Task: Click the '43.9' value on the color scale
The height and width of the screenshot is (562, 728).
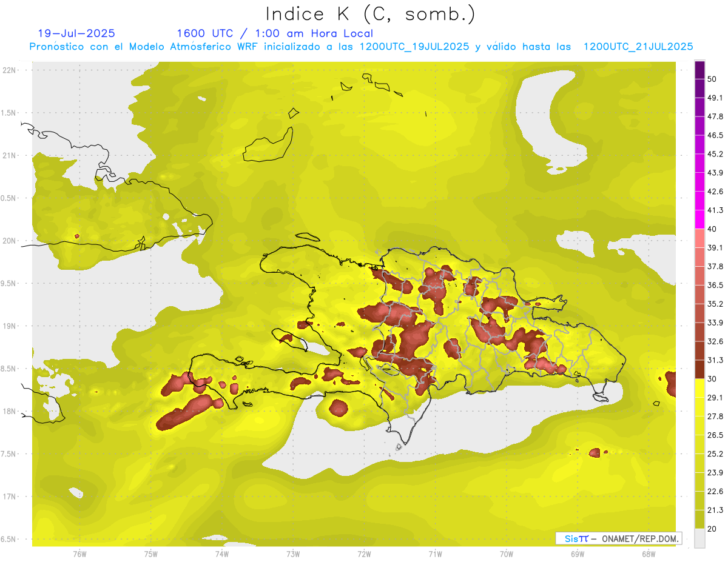Action: click(x=715, y=173)
